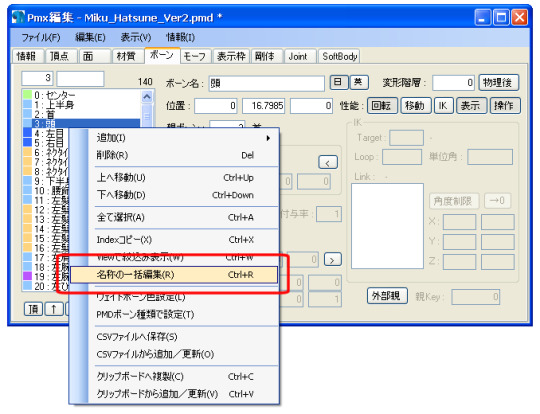Switch to the モーフ tab
This screenshot has height=414, width=540.
[195, 56]
